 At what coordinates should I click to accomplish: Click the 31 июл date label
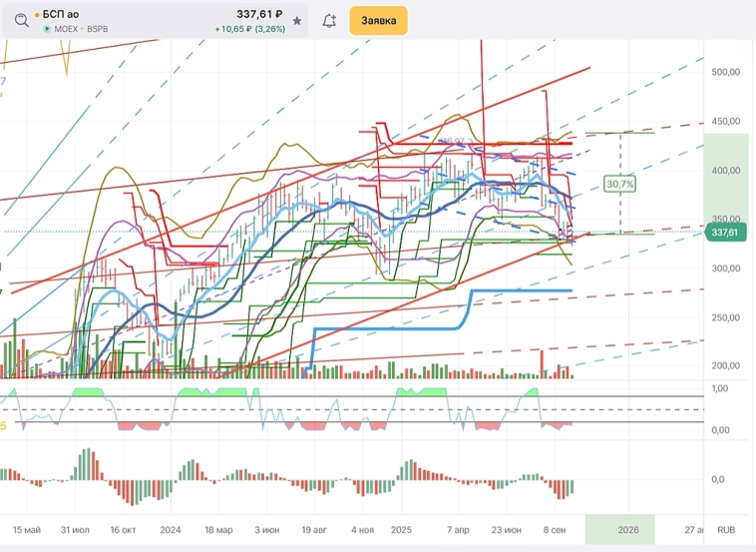[x=75, y=530]
